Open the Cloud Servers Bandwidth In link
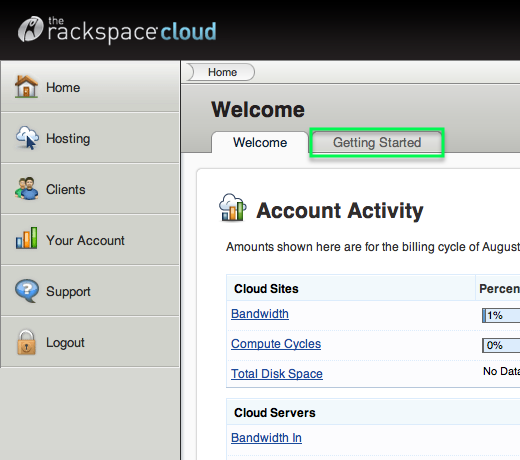 coord(266,438)
